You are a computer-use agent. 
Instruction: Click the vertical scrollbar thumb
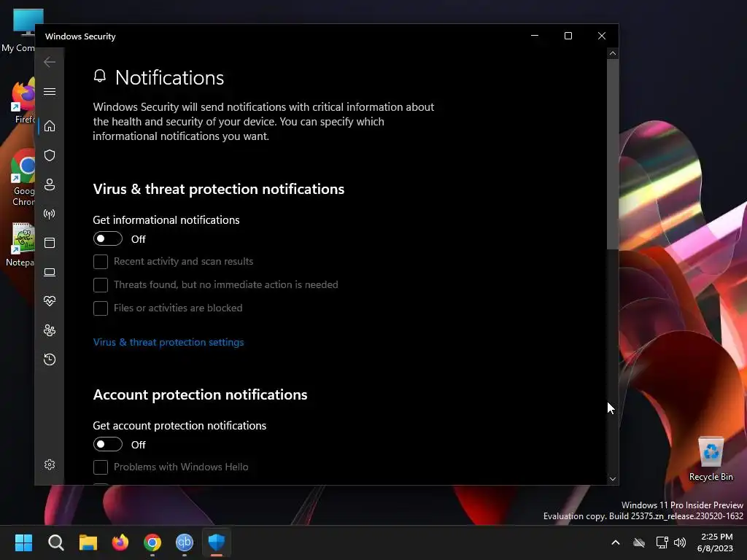click(x=613, y=153)
